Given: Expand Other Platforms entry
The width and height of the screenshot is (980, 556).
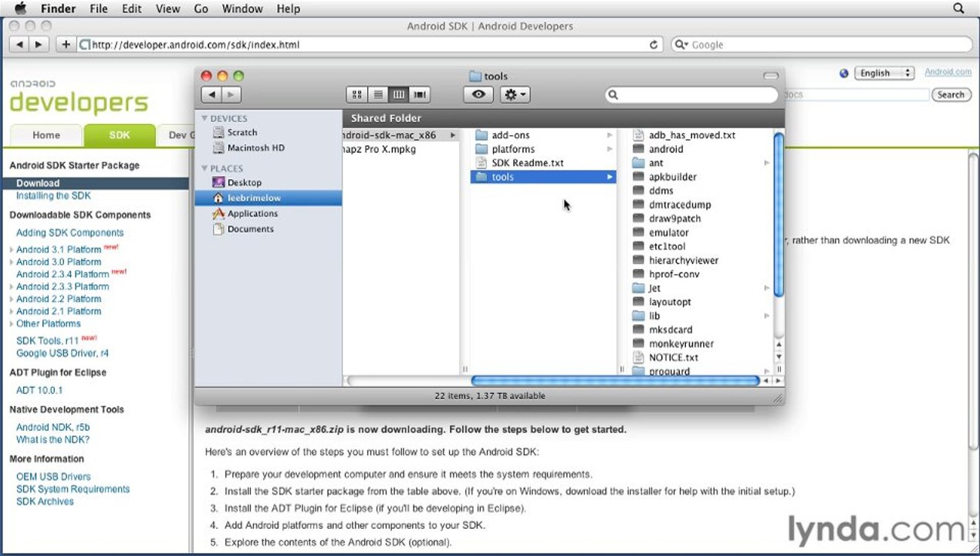Looking at the screenshot, I should (x=12, y=324).
